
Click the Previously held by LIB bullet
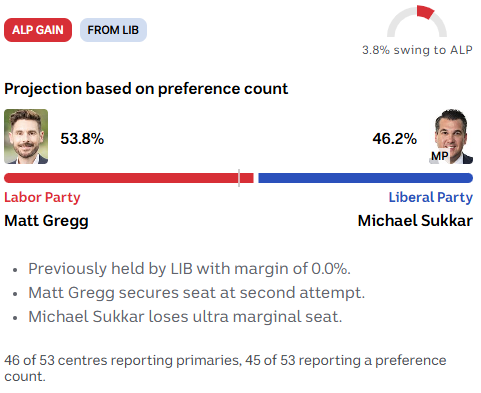(x=189, y=269)
